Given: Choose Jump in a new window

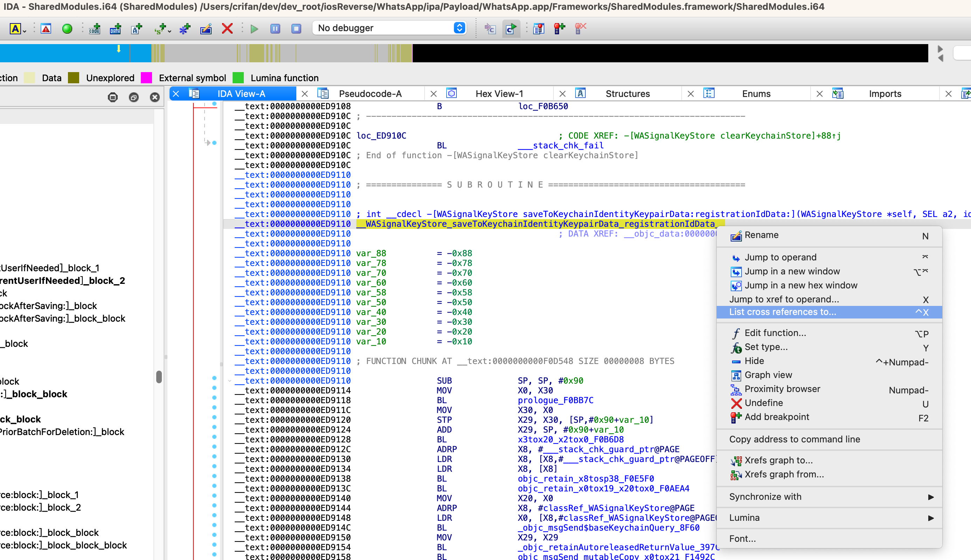Looking at the screenshot, I should click(829, 271).
